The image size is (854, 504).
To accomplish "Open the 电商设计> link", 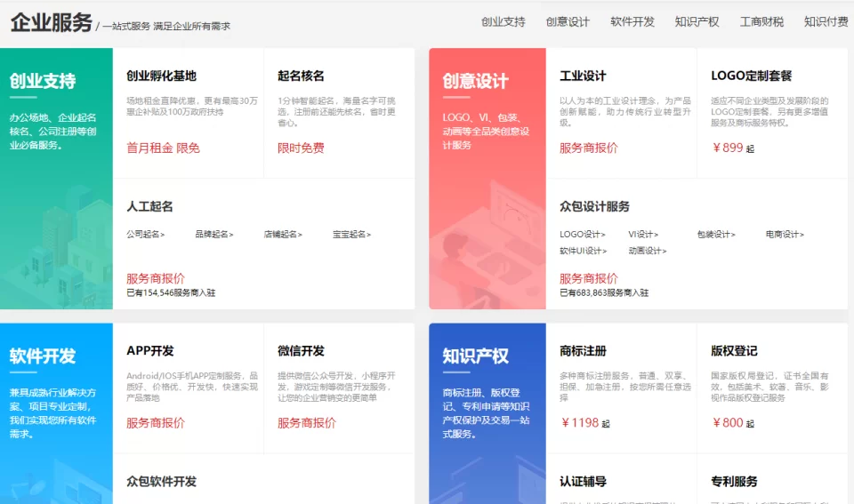I will point(785,235).
